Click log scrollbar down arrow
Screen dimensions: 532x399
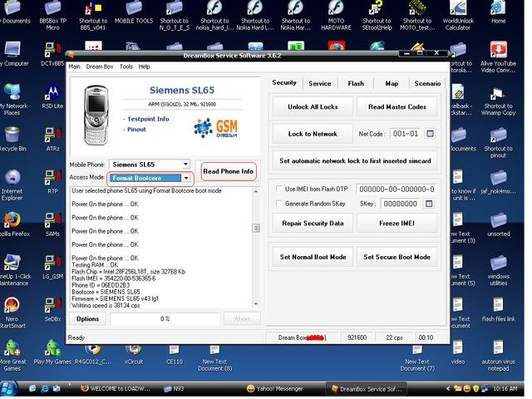pyautogui.click(x=256, y=304)
